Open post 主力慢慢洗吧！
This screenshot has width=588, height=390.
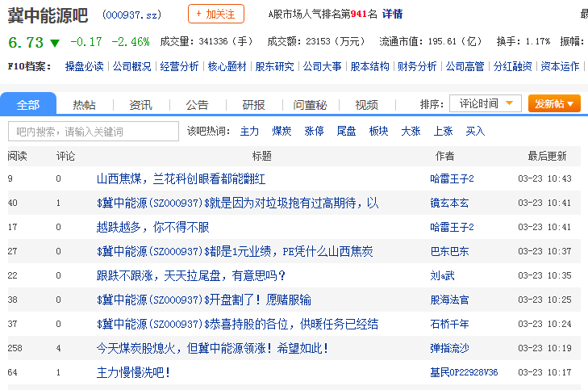click(133, 372)
